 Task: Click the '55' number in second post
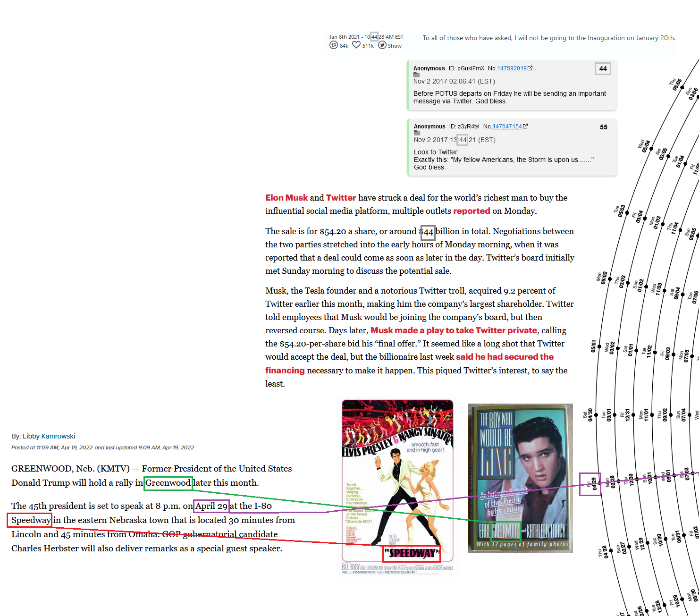[x=604, y=127]
